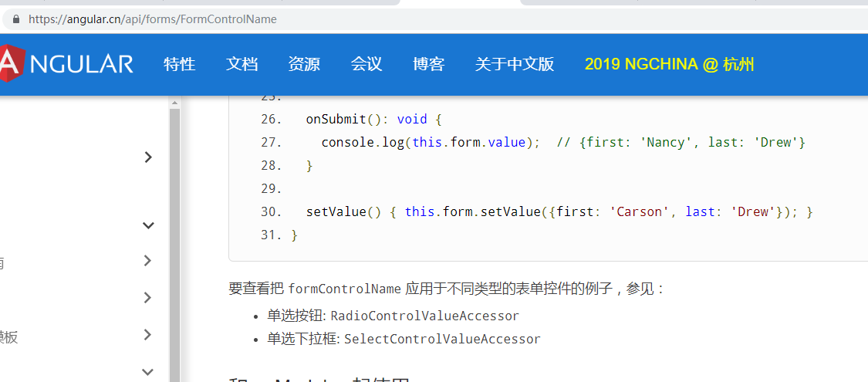Go to the 资源 page
The width and height of the screenshot is (868, 382).
(x=304, y=64)
